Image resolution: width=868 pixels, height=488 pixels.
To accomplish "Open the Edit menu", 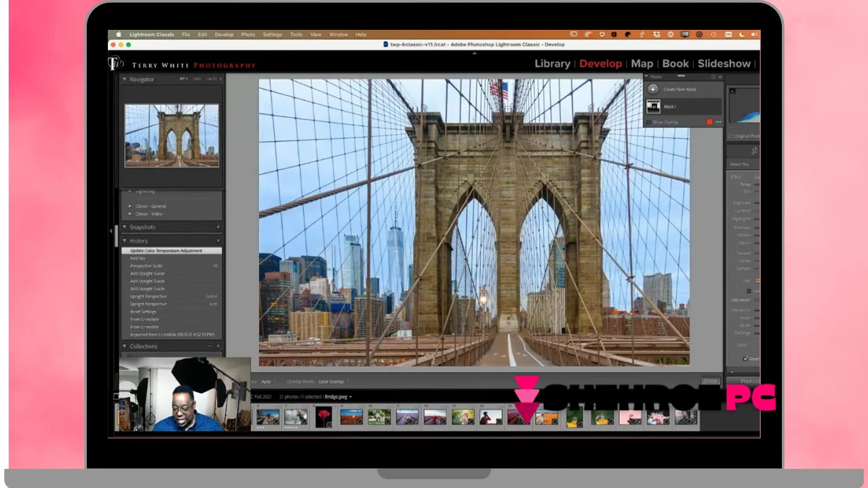I will tap(202, 35).
